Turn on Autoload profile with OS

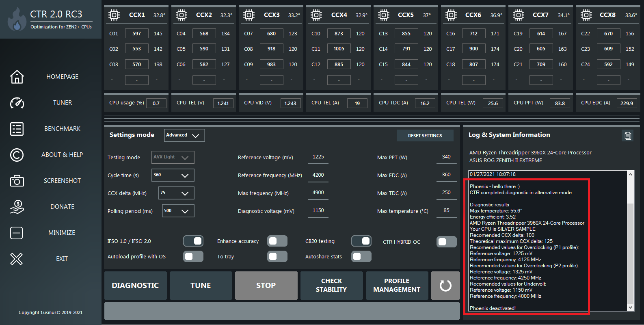pos(193,256)
